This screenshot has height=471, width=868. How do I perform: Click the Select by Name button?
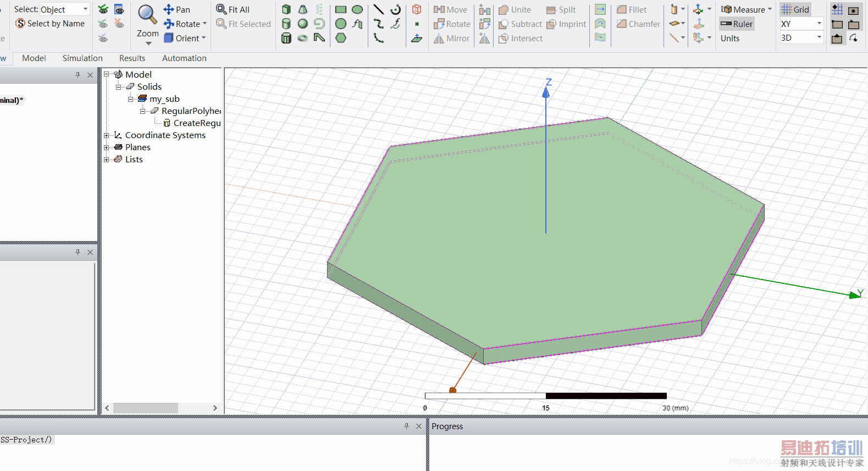50,23
